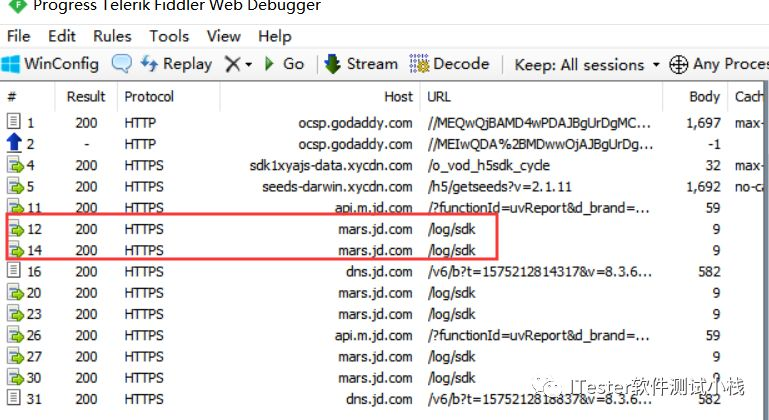Image resolution: width=769 pixels, height=420 pixels.
Task: Click the comment speech bubble icon
Action: 121,64
